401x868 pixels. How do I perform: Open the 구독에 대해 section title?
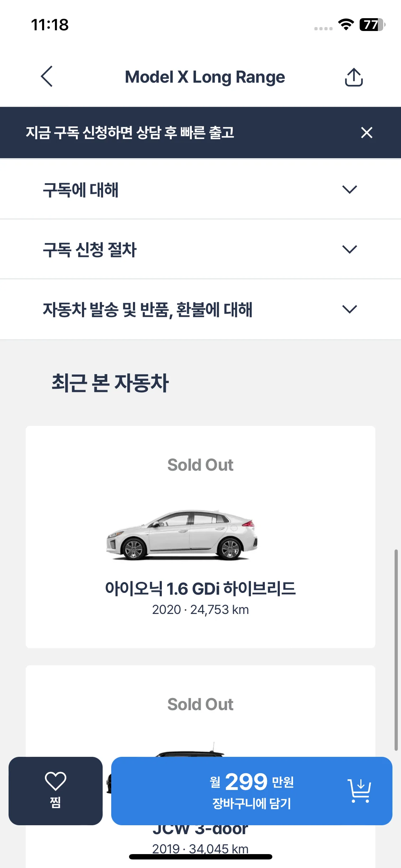(81, 190)
